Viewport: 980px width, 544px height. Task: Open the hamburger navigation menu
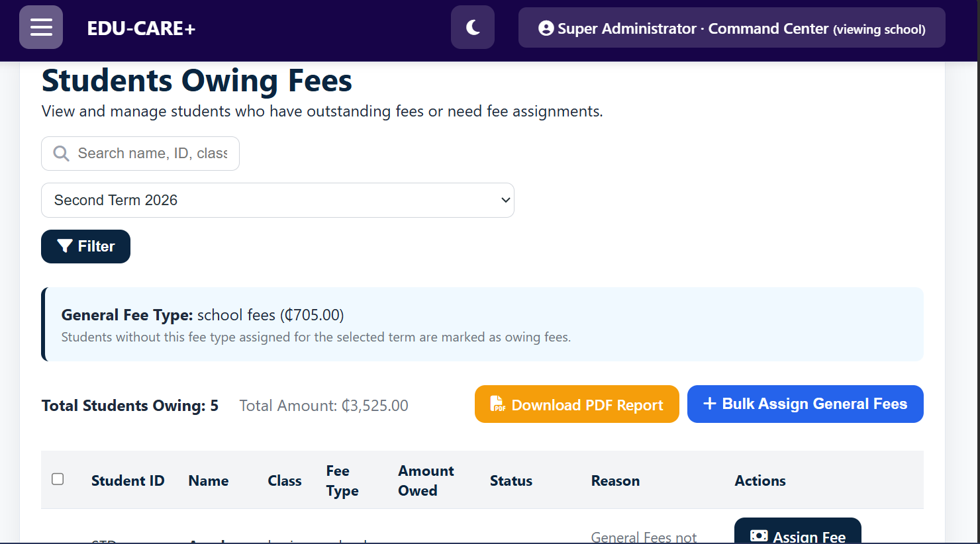[41, 28]
